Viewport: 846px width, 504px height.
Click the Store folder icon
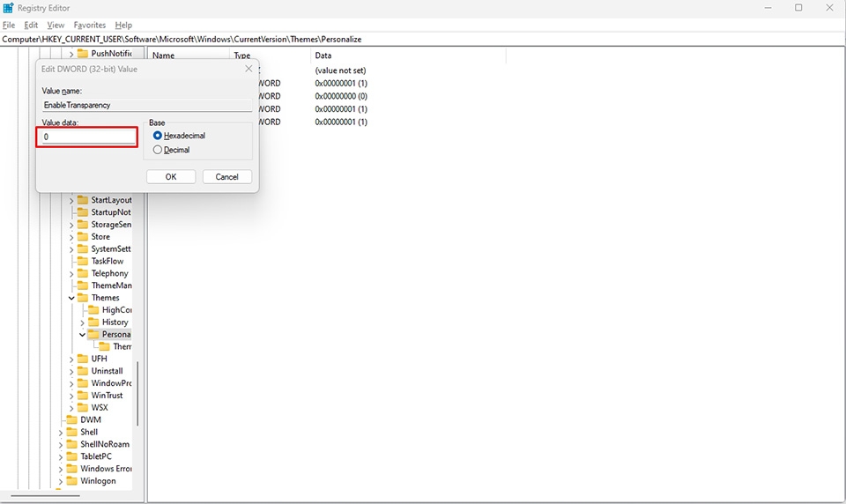[x=83, y=236]
